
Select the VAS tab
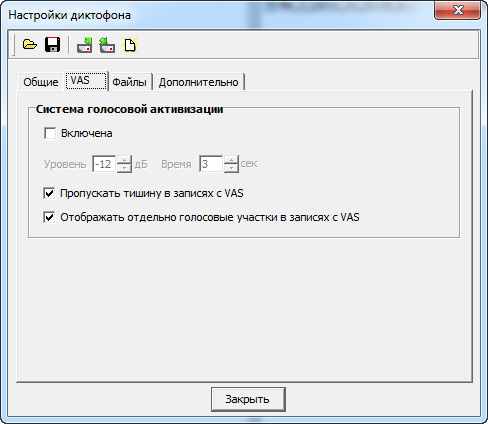tap(86, 80)
